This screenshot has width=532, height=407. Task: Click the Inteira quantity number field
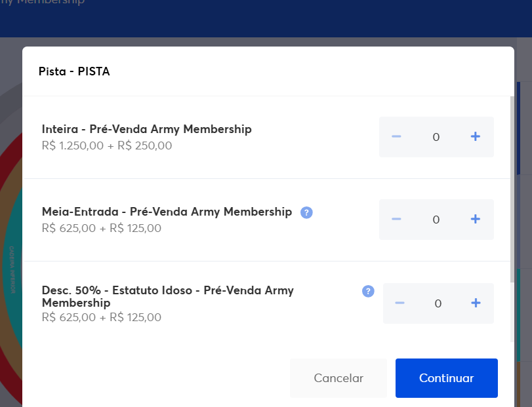point(436,137)
